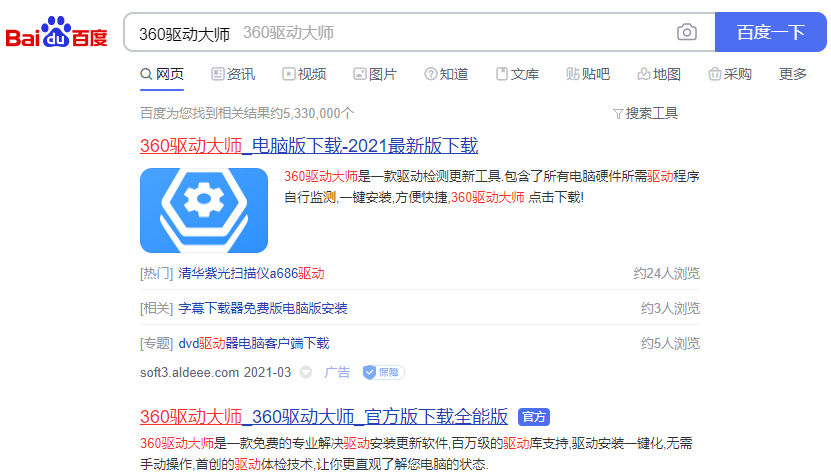Click the 百度一下 search button

(771, 32)
